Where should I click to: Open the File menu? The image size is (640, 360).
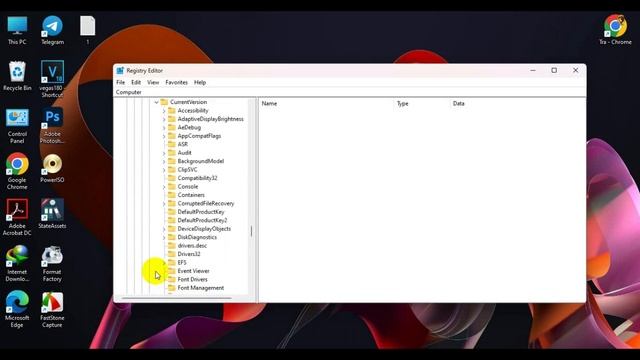[x=121, y=82]
